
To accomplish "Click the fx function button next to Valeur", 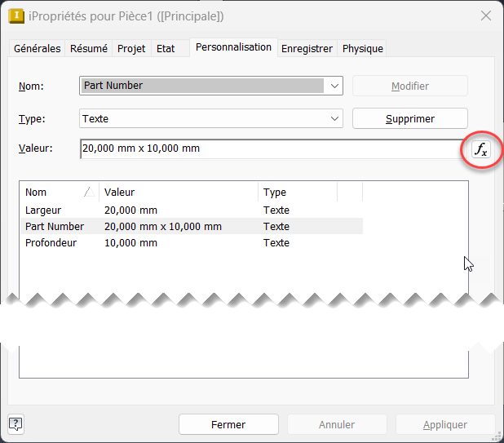I will pos(481,149).
